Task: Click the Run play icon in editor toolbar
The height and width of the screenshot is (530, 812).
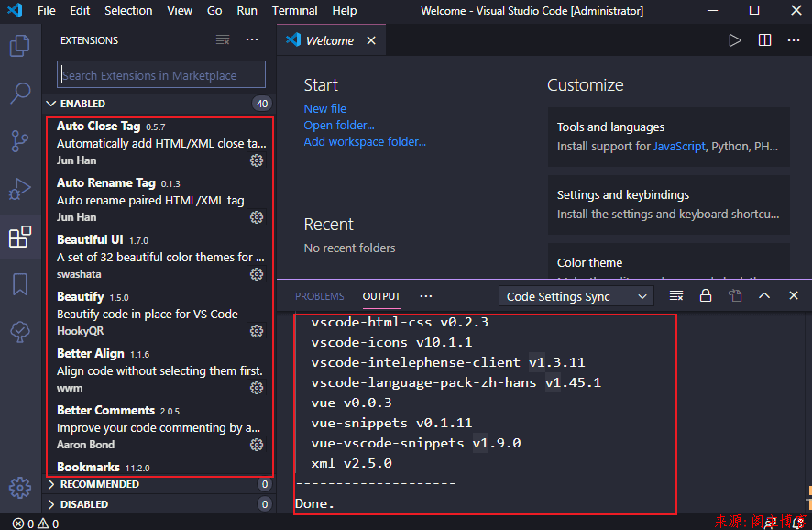Action: tap(734, 40)
